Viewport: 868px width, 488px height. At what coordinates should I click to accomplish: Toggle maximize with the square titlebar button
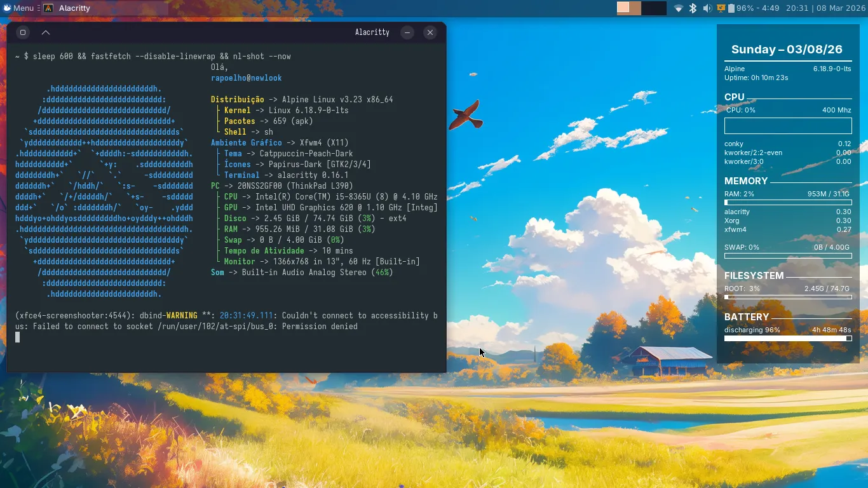click(x=23, y=32)
